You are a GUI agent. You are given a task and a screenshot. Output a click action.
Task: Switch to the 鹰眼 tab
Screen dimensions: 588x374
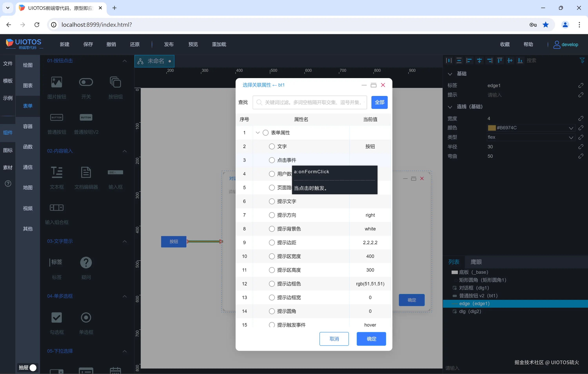click(476, 262)
